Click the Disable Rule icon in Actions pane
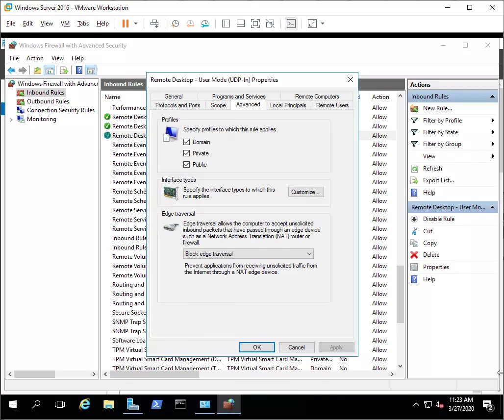504x420 pixels. [x=414, y=219]
